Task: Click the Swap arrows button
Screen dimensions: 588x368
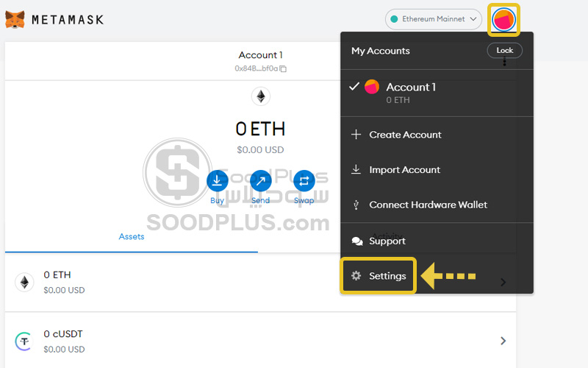Action: pyautogui.click(x=304, y=180)
